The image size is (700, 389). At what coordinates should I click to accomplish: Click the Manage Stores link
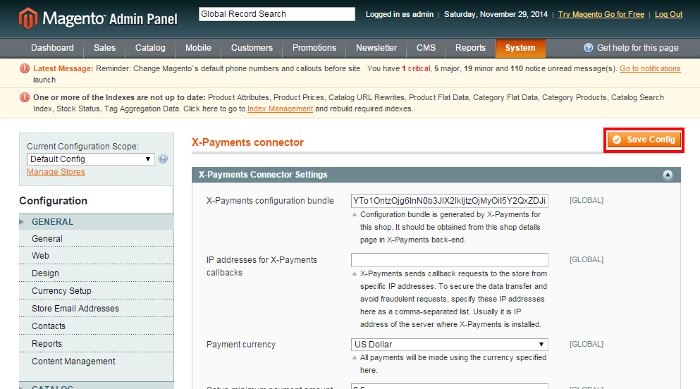[56, 172]
